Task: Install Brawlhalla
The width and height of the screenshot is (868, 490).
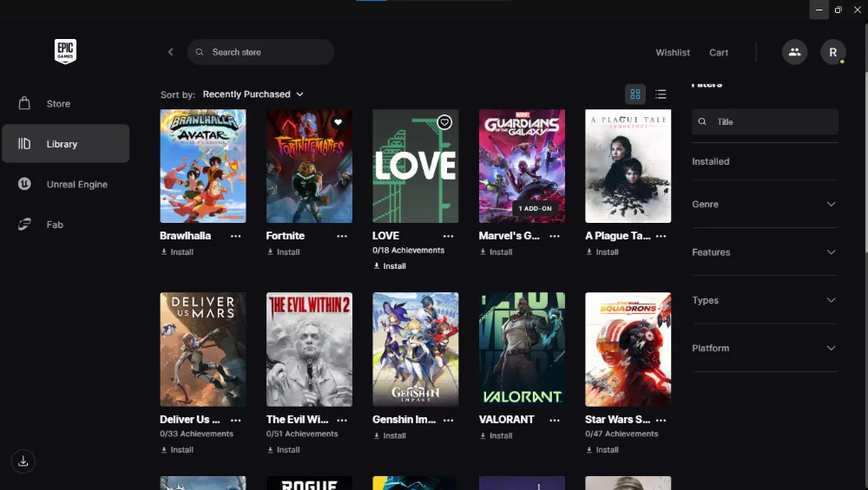Action: tap(177, 252)
